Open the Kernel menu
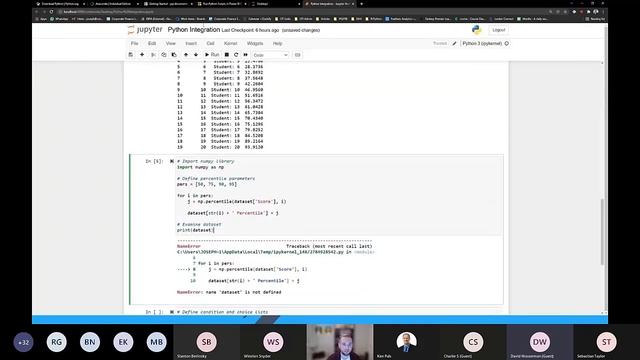The height and width of the screenshot is (360, 640). click(231, 43)
